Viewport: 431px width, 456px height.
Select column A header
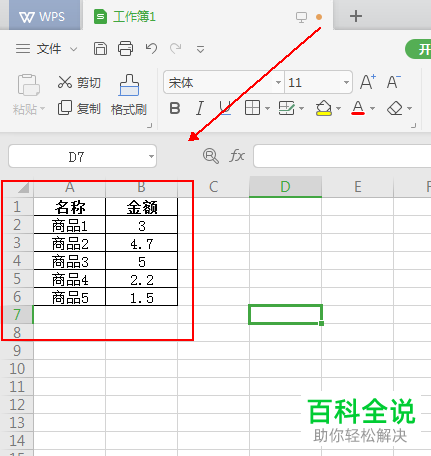70,187
